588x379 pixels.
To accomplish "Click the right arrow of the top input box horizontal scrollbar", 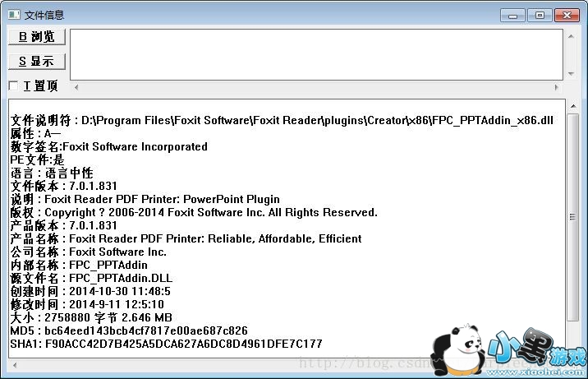I will click(x=557, y=87).
